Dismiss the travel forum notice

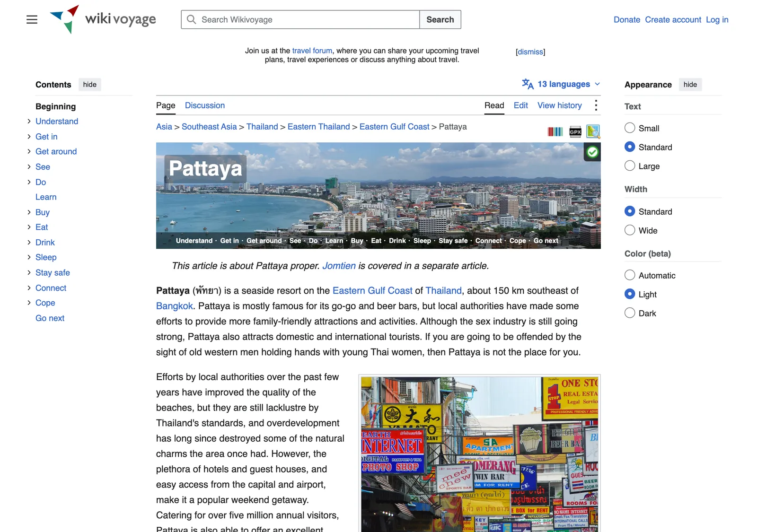(x=530, y=52)
